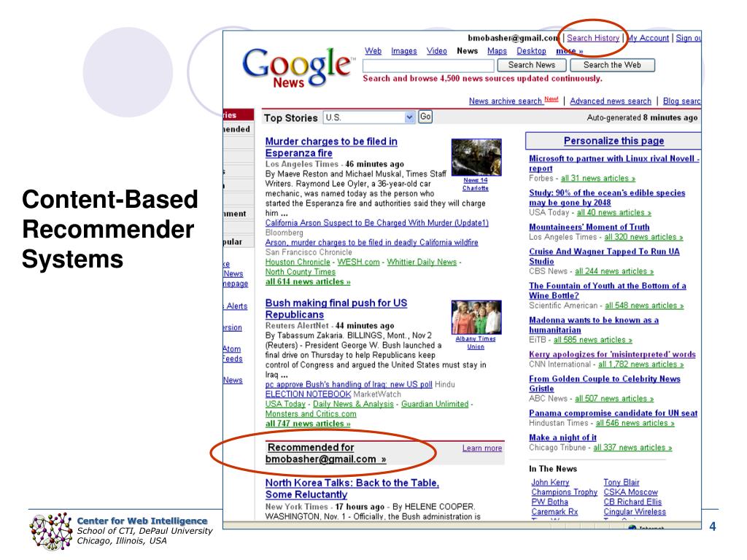Click Personalize this page header
Image resolution: width=747 pixels, height=560 pixels.
(614, 141)
